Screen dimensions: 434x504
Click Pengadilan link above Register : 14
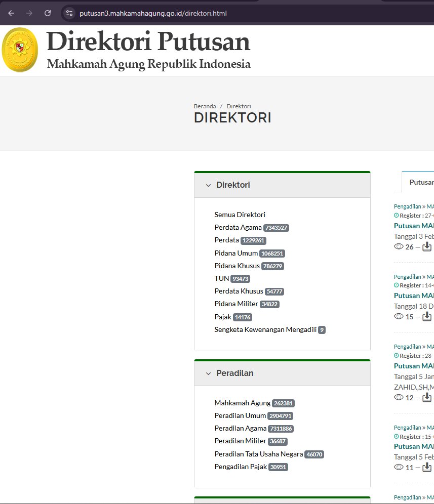click(x=408, y=277)
